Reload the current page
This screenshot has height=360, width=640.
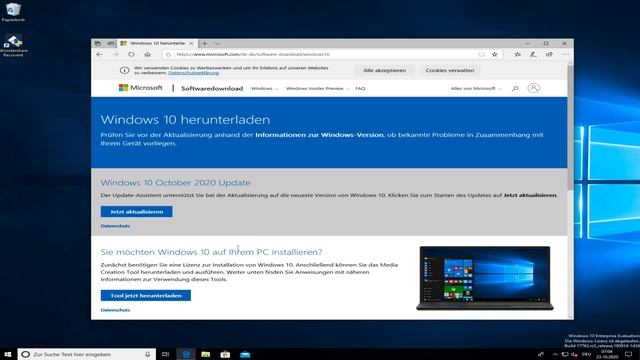[x=131, y=54]
